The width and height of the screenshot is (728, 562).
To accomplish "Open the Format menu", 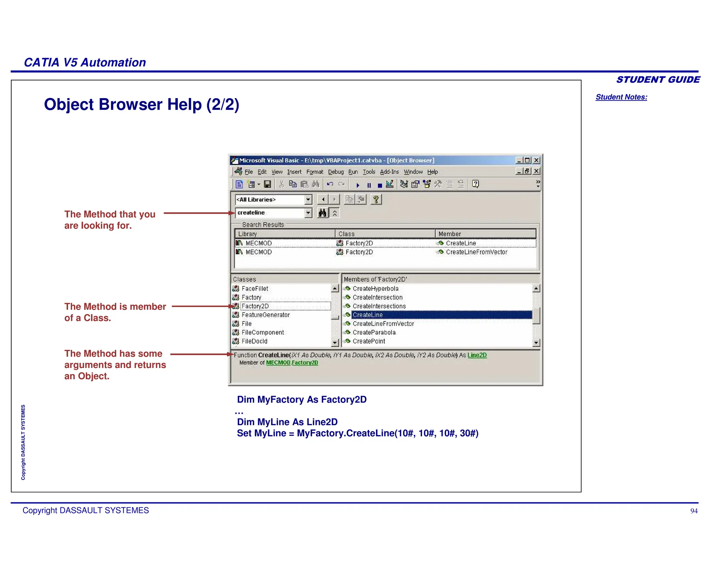I will click(x=315, y=172).
